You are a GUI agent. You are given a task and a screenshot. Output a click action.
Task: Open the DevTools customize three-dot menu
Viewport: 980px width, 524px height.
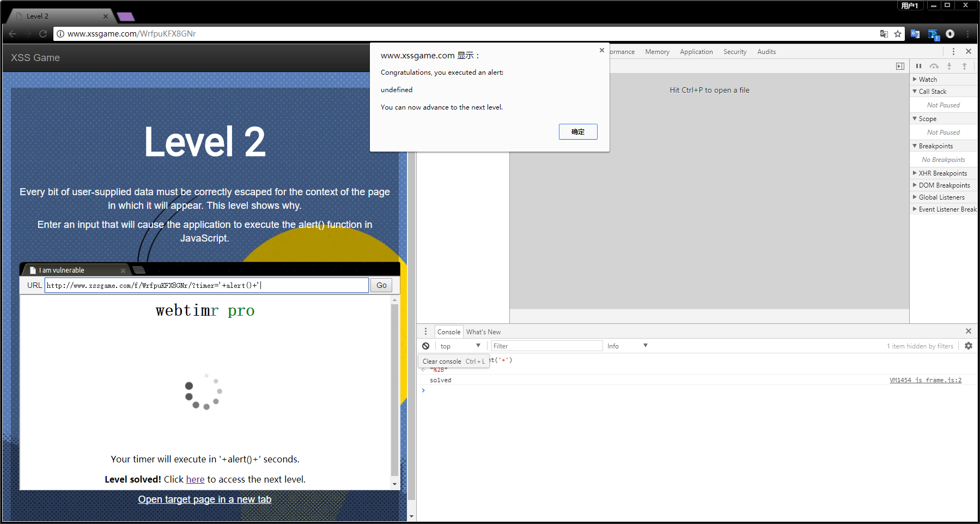[x=953, y=51]
